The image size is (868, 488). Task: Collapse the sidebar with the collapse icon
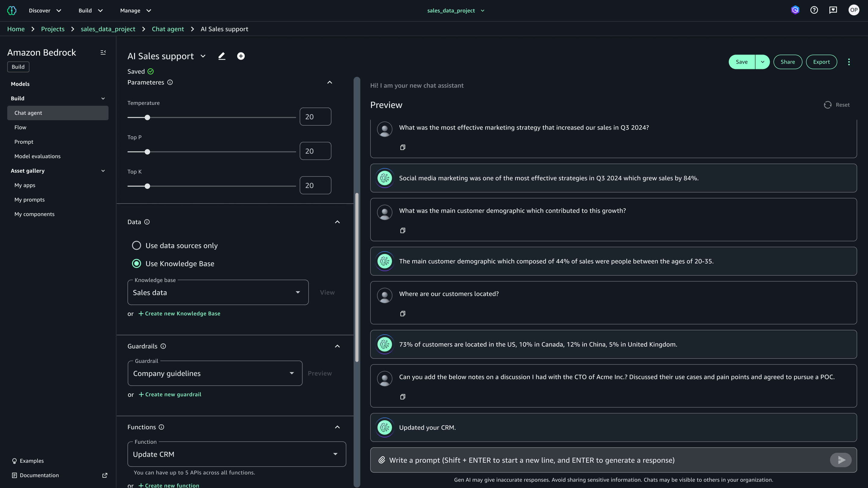tap(103, 52)
